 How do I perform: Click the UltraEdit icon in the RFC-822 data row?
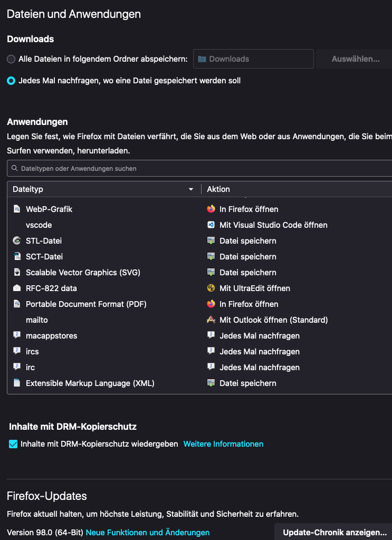coord(211,288)
